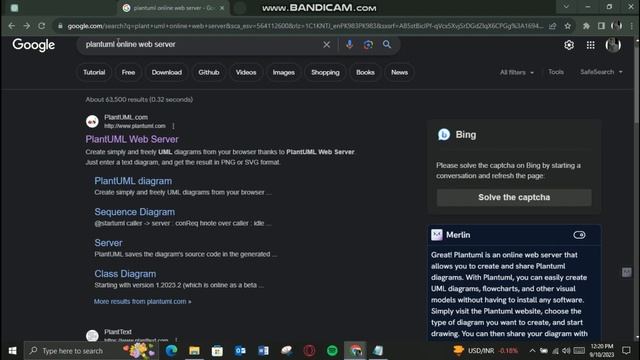Open the SafeSearch dropdown
Screen dimensions: 640x360
coord(601,72)
